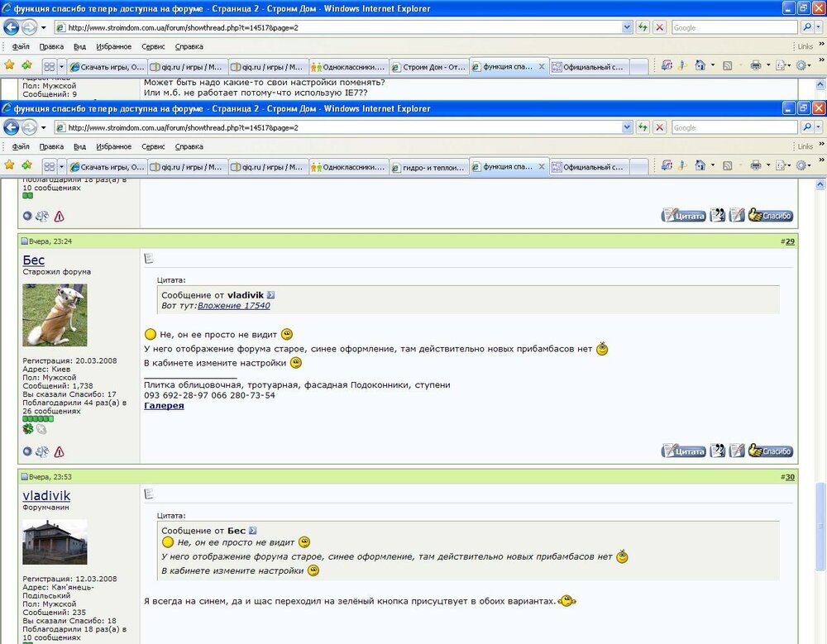The height and width of the screenshot is (644, 827).
Task: Open the Tools gear icon in front window
Action: point(801,165)
